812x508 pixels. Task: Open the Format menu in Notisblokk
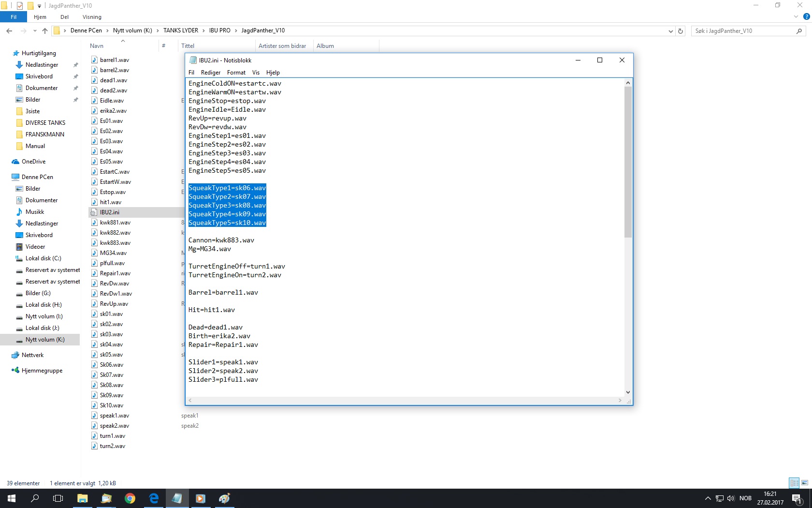[236, 73]
